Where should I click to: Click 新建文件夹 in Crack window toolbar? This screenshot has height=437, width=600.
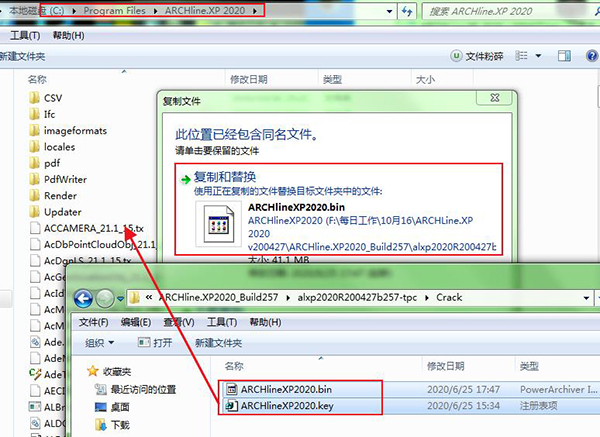(x=218, y=343)
